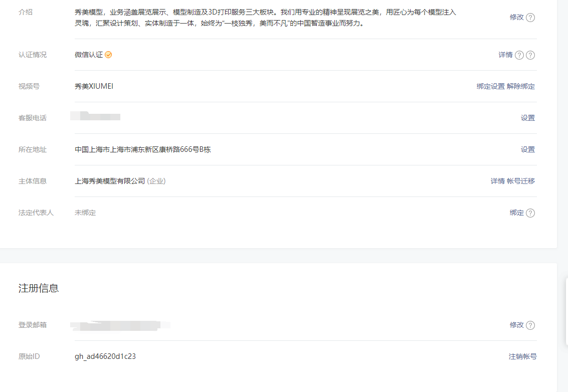Click 设置 link in 所在地址 row
Viewport: 568px width, 392px height.
(x=528, y=149)
